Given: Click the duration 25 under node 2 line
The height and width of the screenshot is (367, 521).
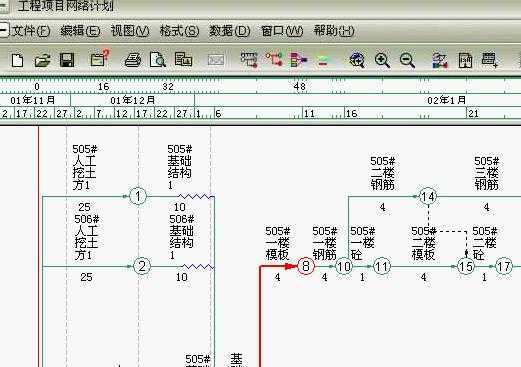Looking at the screenshot, I should pos(86,277).
